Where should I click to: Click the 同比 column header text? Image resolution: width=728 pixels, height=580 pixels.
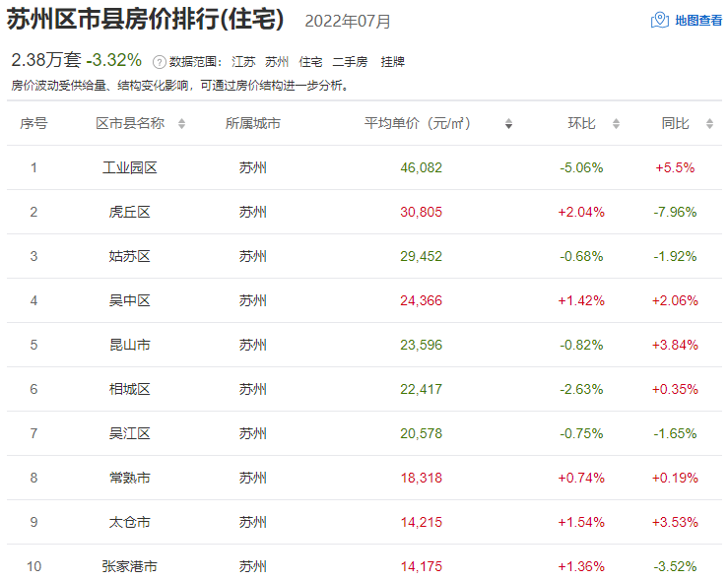[x=676, y=123]
